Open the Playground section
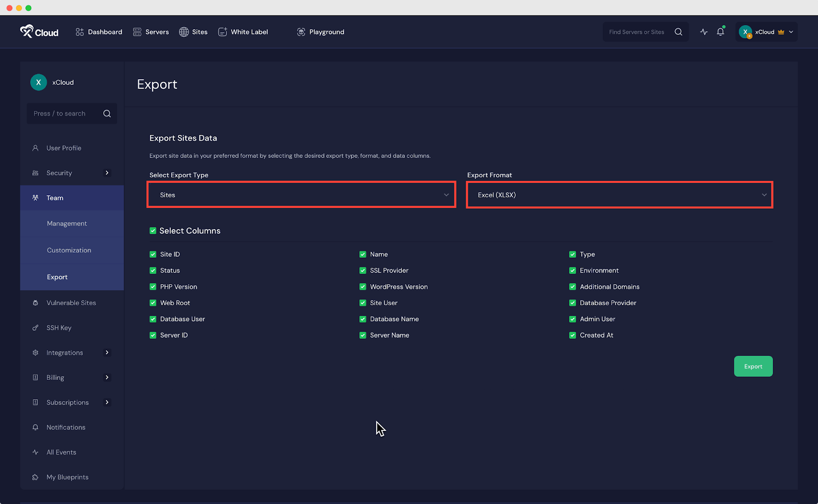This screenshot has height=504, width=818. 321,32
